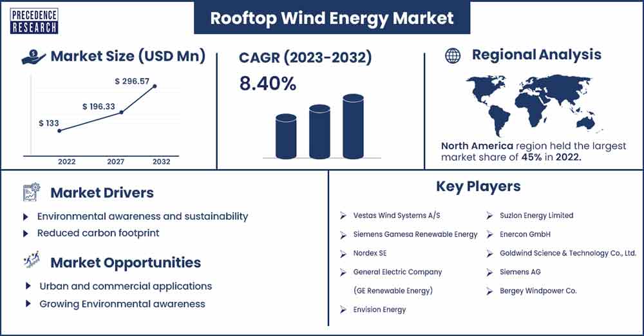
Task: Click the shortest cylinder bar in CAGR chart
Action: pos(286,136)
